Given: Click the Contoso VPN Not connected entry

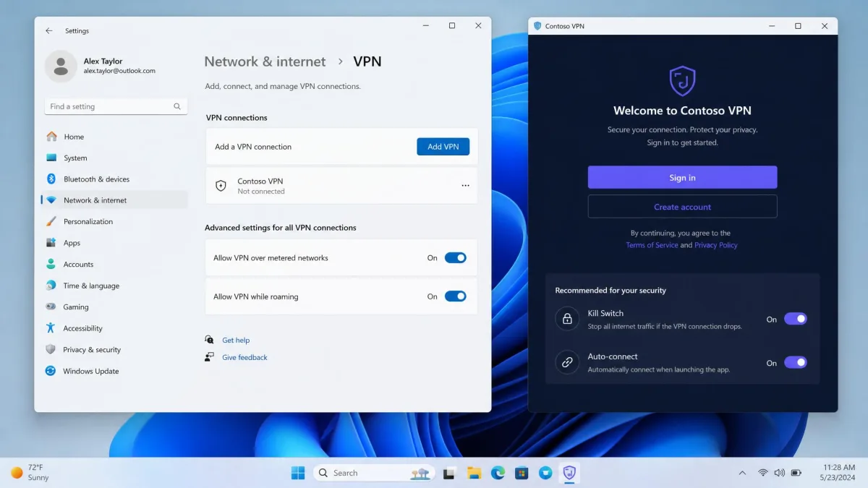Looking at the screenshot, I should (341, 186).
